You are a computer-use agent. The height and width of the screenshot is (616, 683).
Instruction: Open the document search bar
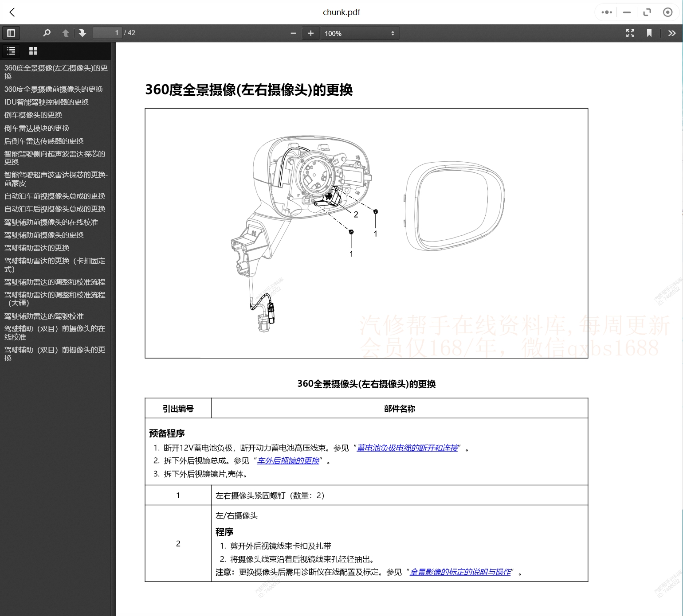pos(47,33)
